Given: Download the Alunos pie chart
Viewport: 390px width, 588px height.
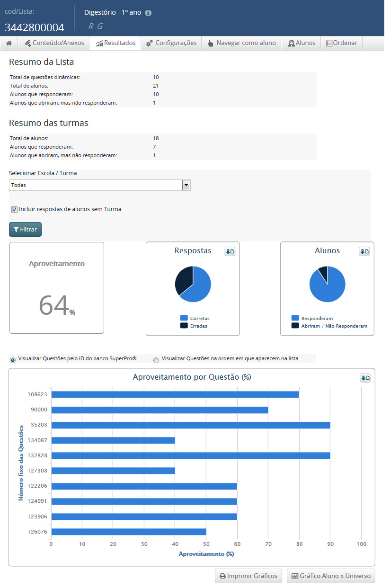Looking at the screenshot, I should [364, 252].
